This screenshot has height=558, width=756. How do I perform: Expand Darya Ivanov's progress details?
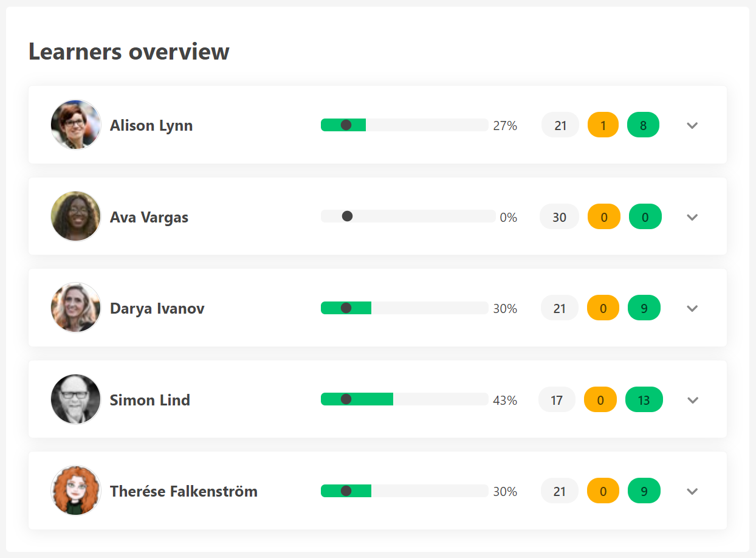pos(692,308)
